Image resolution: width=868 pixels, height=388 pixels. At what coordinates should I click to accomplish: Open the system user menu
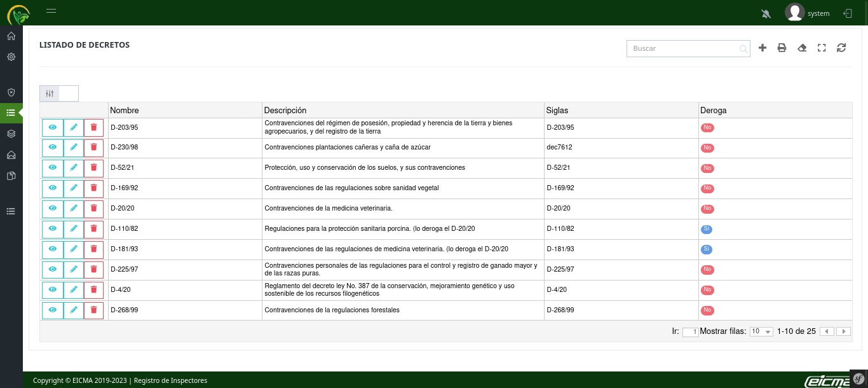(807, 13)
